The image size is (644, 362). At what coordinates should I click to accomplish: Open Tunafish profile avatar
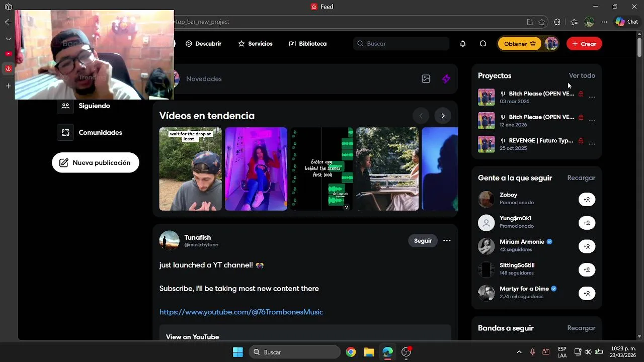(169, 241)
